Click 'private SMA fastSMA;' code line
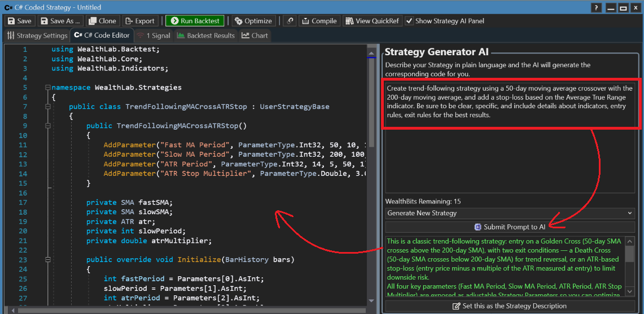This screenshot has height=314, width=644. point(130,202)
